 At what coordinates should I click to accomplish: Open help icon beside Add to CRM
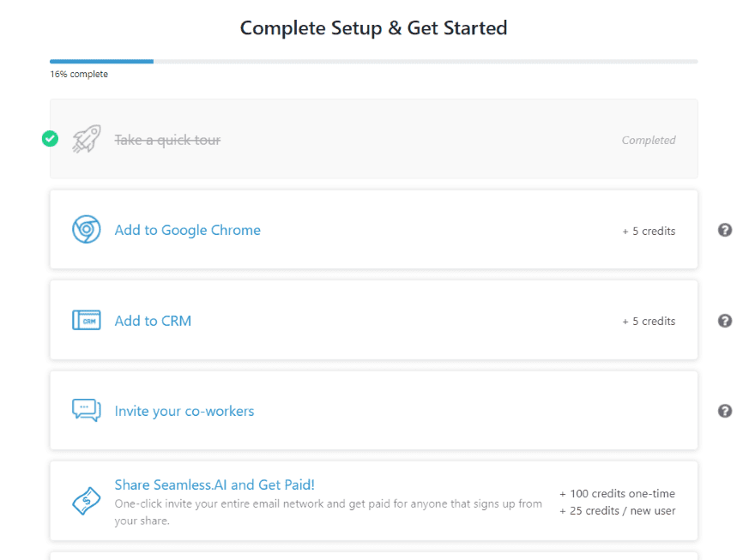point(725,321)
